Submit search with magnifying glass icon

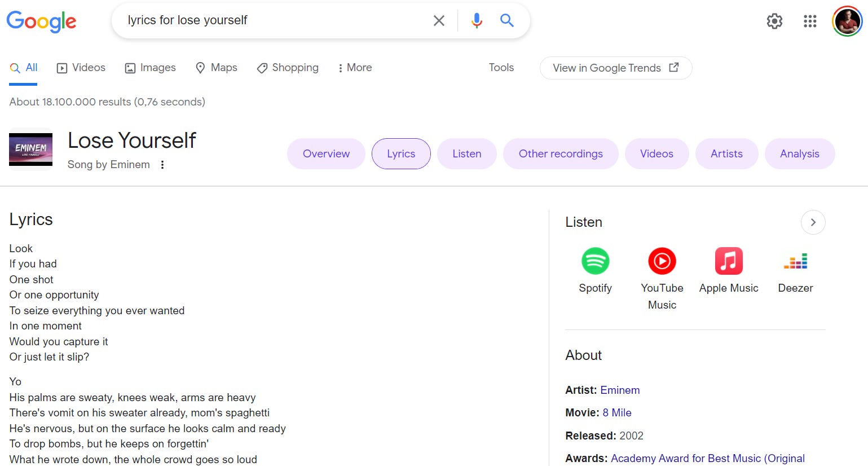[x=507, y=21]
